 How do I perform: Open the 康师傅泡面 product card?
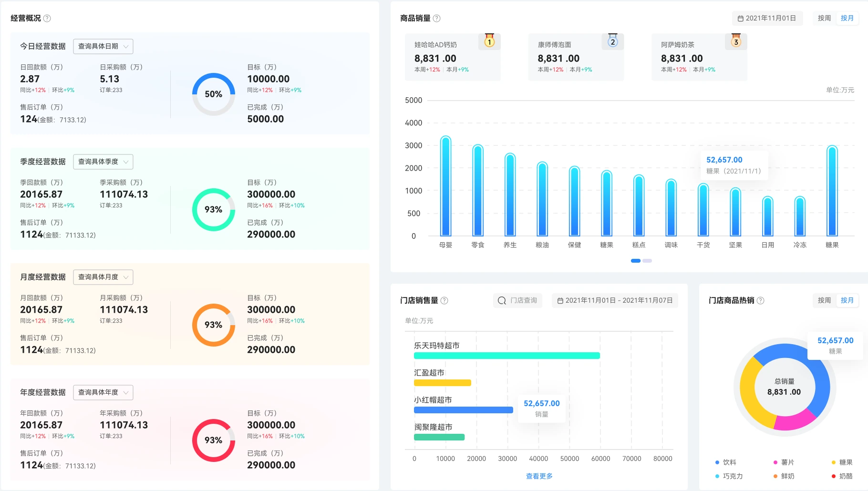click(576, 57)
